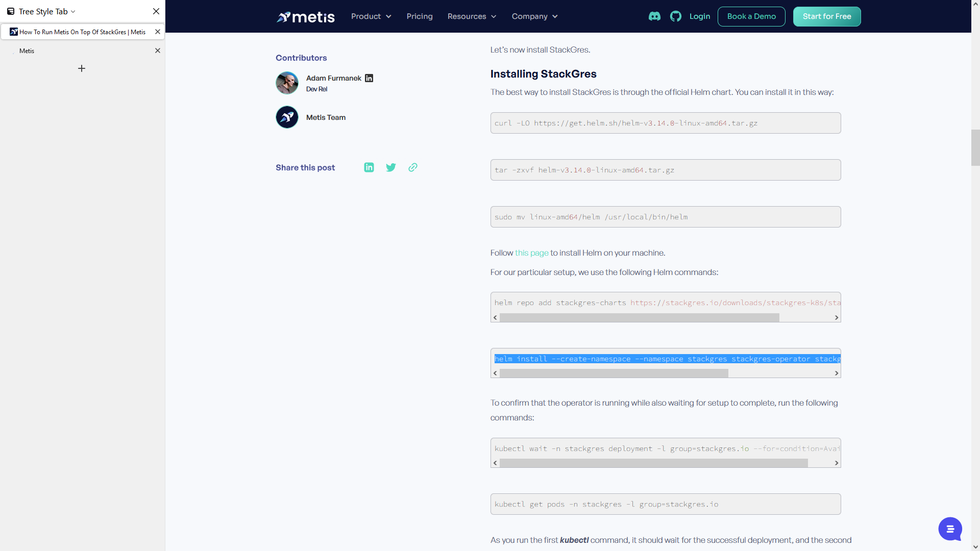The height and width of the screenshot is (551, 980).
Task: Add a new tab with plus icon
Action: tap(82, 68)
